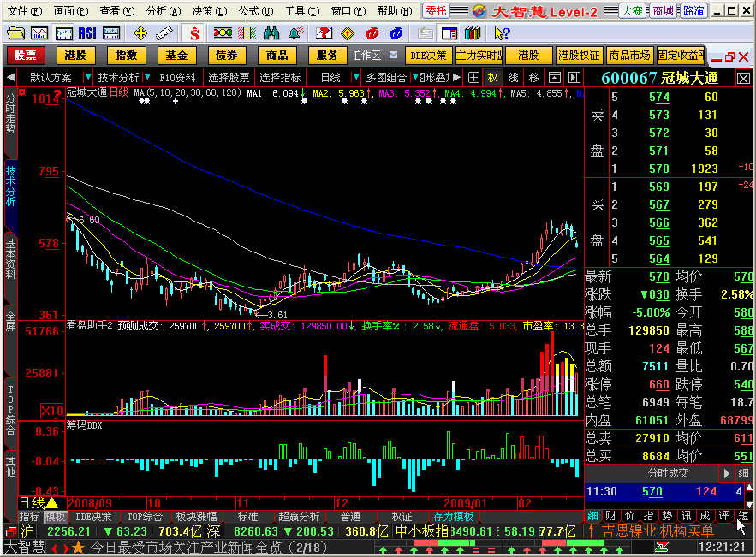Click the red dollar sign icon
The width and height of the screenshot is (756, 557).
click(194, 33)
